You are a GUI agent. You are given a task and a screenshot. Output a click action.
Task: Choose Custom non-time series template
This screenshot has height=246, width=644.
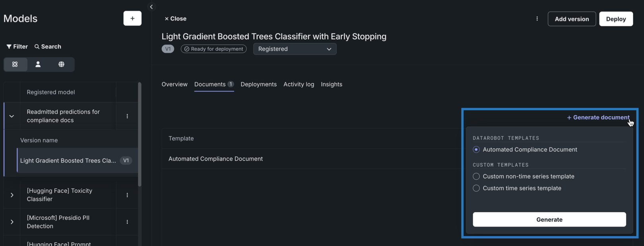coord(476,176)
